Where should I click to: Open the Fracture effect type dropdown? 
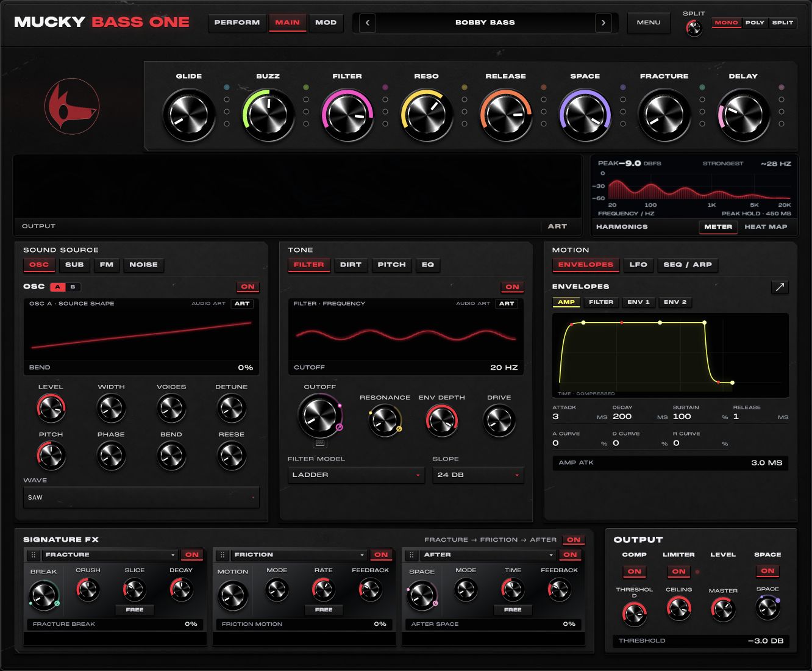[110, 555]
